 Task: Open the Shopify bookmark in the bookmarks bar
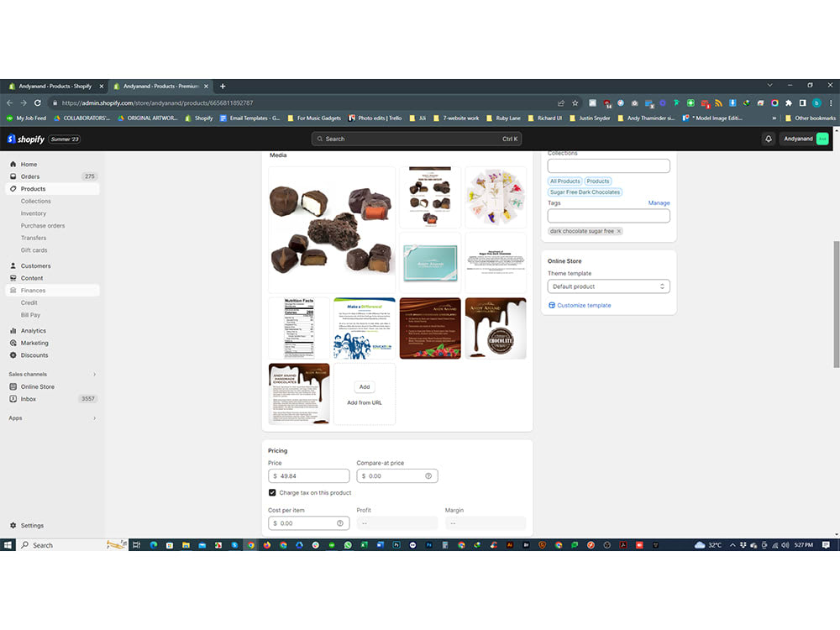pos(199,118)
